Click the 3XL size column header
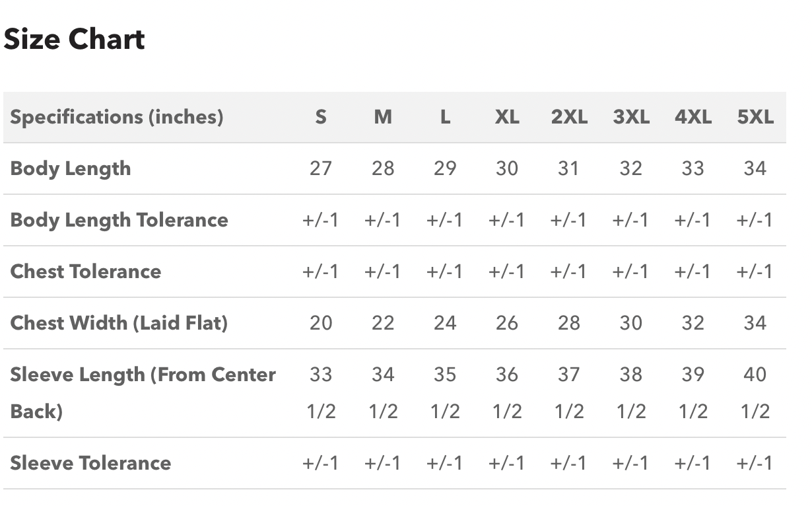This screenshot has width=812, height=506. [x=631, y=117]
